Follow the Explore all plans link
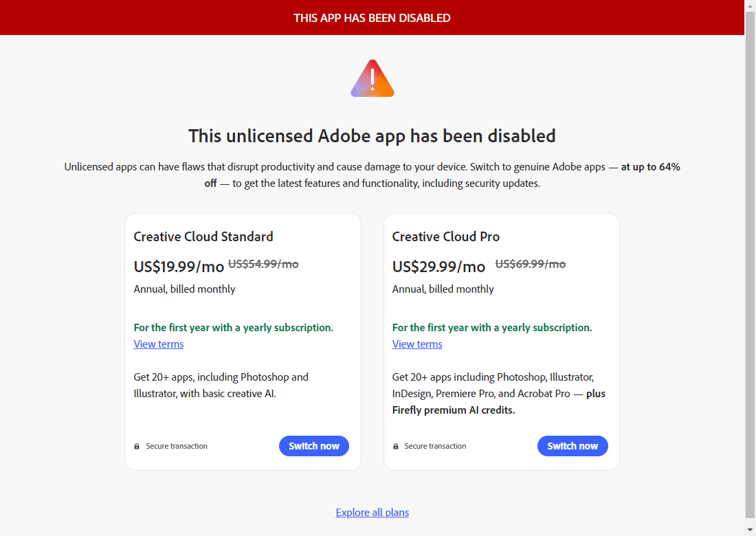The width and height of the screenshot is (756, 536). pyautogui.click(x=372, y=512)
